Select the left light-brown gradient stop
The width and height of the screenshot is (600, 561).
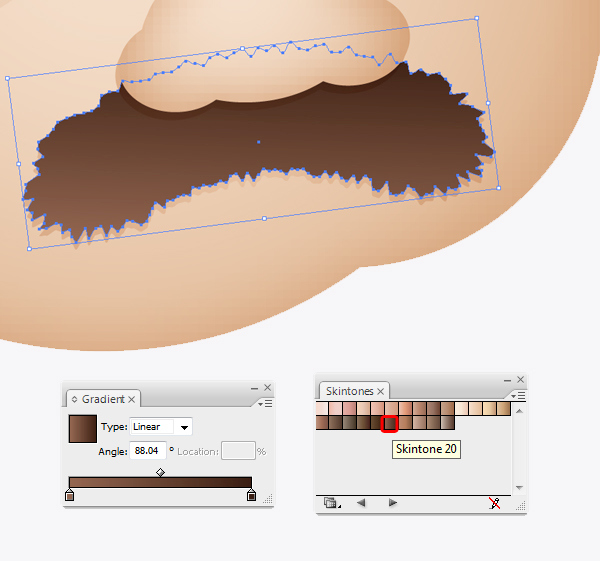click(69, 495)
